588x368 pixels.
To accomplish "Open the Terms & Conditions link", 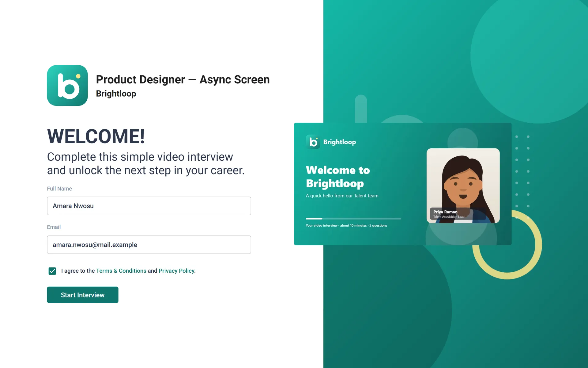I will [x=121, y=271].
